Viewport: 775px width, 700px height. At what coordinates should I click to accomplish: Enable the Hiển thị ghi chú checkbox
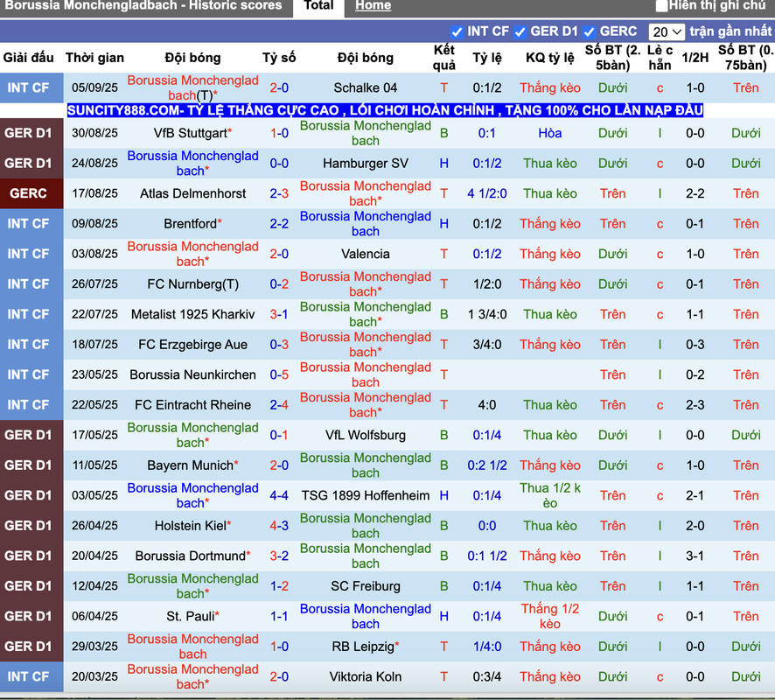point(662,6)
